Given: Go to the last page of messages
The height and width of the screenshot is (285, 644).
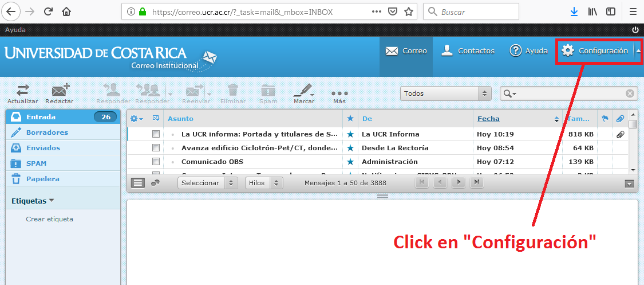Looking at the screenshot, I should (x=476, y=182).
